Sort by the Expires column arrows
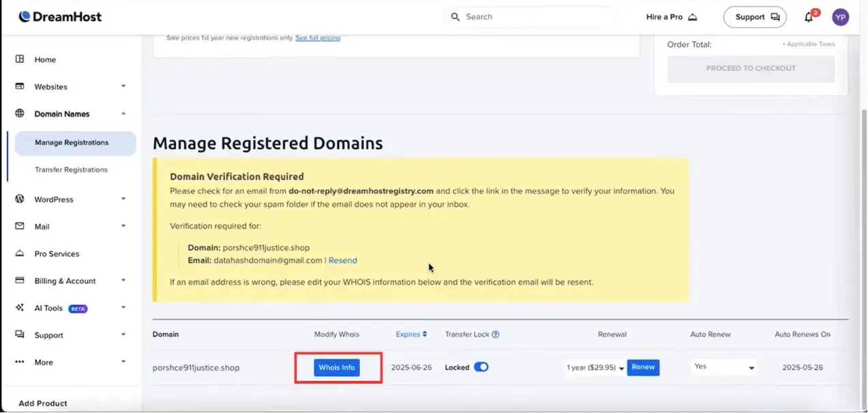Viewport: 868px width, 413px height. click(425, 334)
